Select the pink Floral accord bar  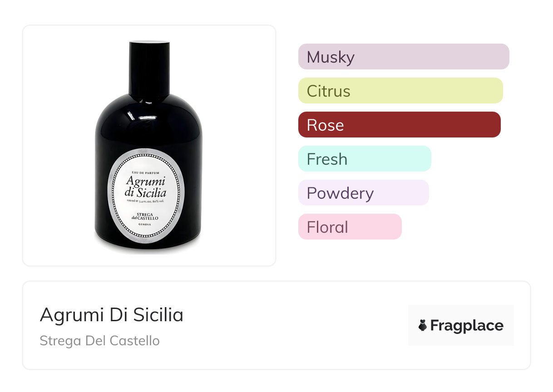[x=350, y=227]
